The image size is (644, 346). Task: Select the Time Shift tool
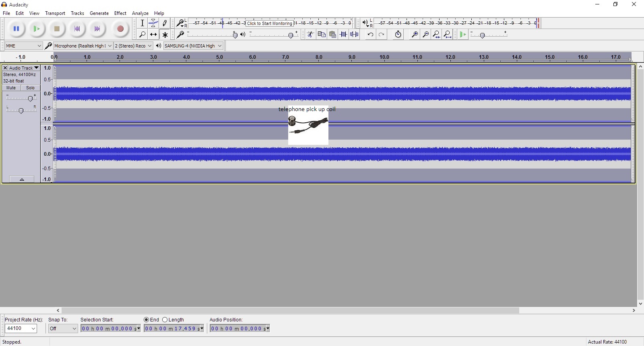pyautogui.click(x=153, y=35)
